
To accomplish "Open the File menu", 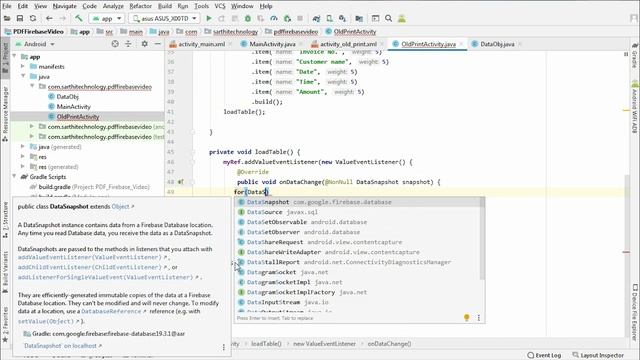I will pyautogui.click(x=7, y=6).
